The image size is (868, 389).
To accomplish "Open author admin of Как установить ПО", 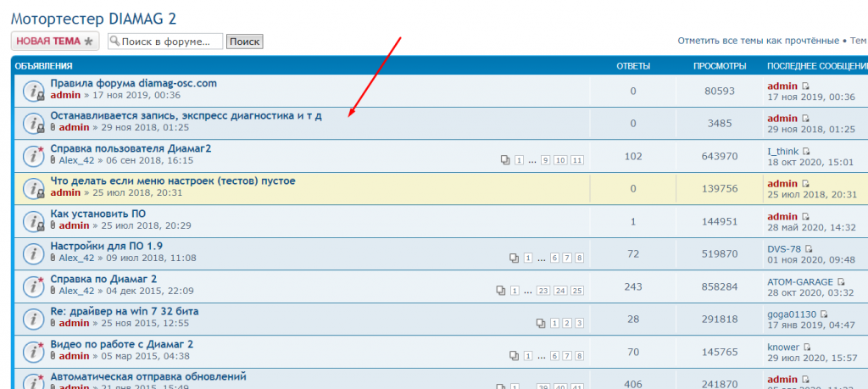I will point(74,225).
